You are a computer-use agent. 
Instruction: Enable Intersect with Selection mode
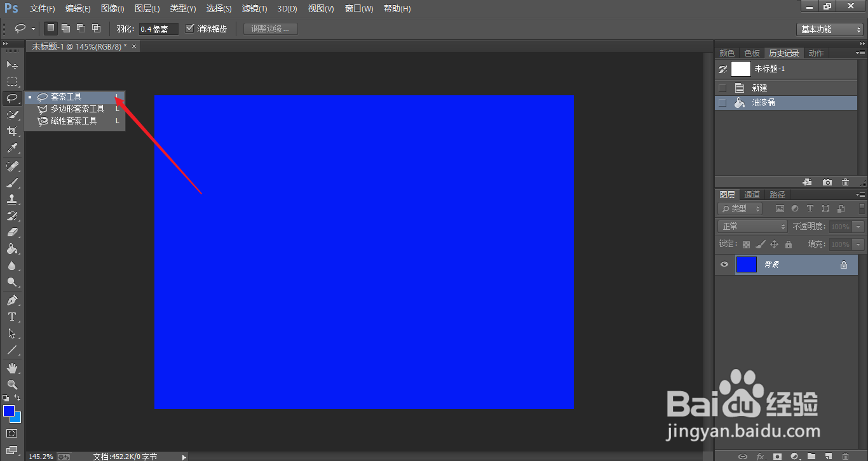96,29
